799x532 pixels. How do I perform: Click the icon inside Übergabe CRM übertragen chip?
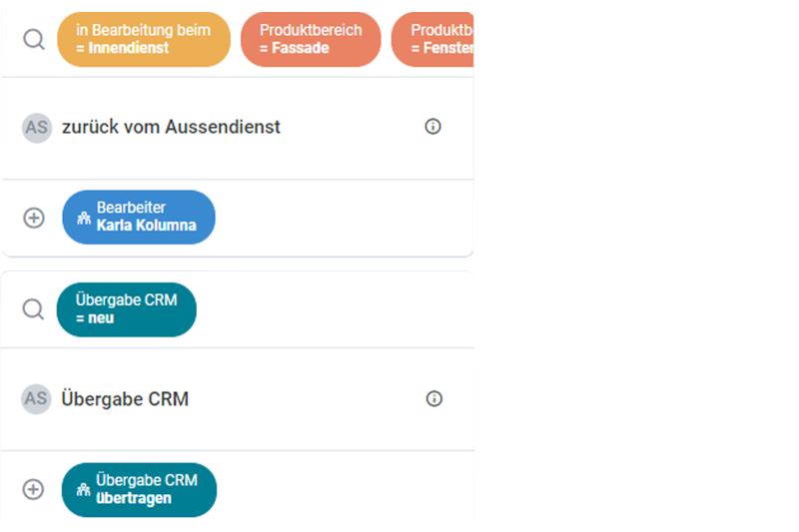coord(83,489)
